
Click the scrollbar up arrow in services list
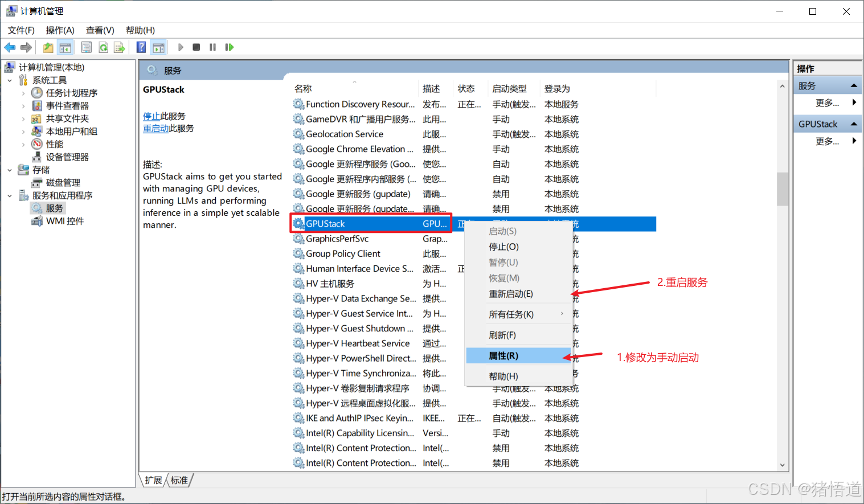coord(783,87)
